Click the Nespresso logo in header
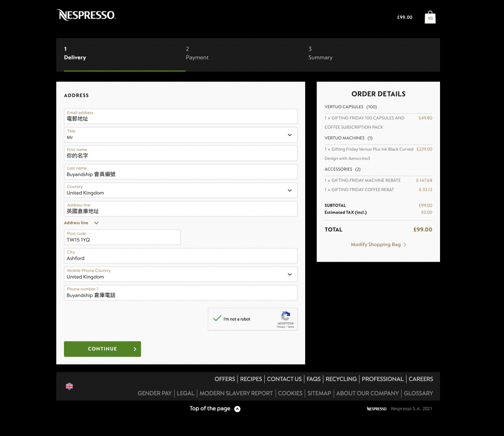The image size is (504, 436). (x=86, y=15)
